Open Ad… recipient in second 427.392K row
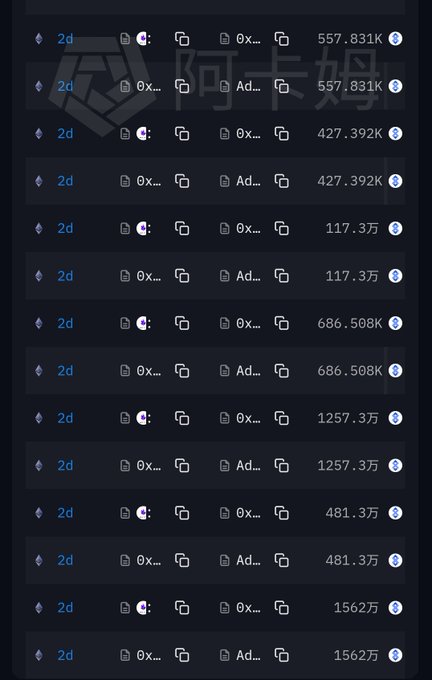The image size is (432, 680). coord(249,181)
